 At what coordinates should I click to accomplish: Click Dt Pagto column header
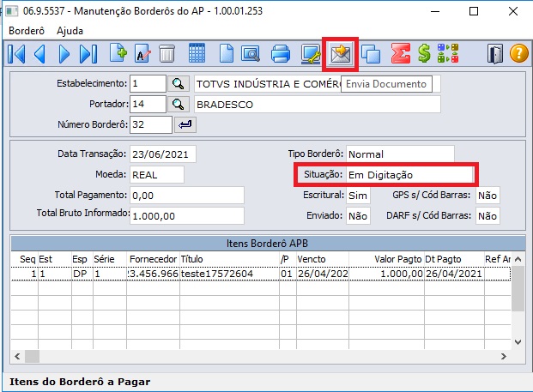coord(455,259)
